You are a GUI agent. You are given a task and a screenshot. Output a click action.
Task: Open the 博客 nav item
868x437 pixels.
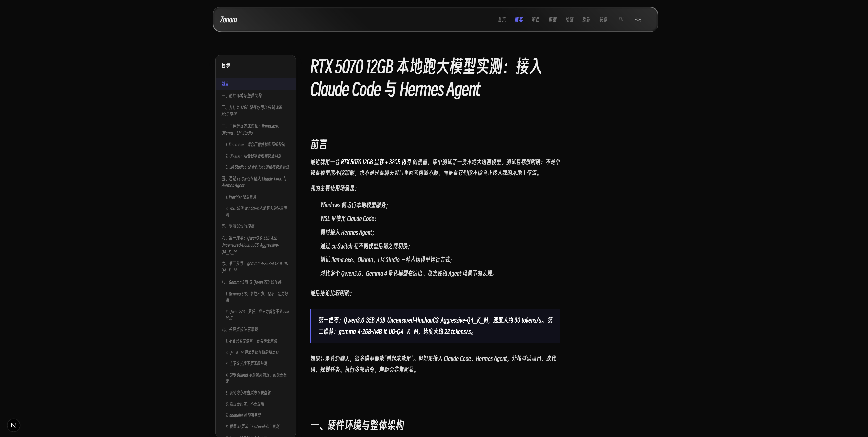pos(519,20)
